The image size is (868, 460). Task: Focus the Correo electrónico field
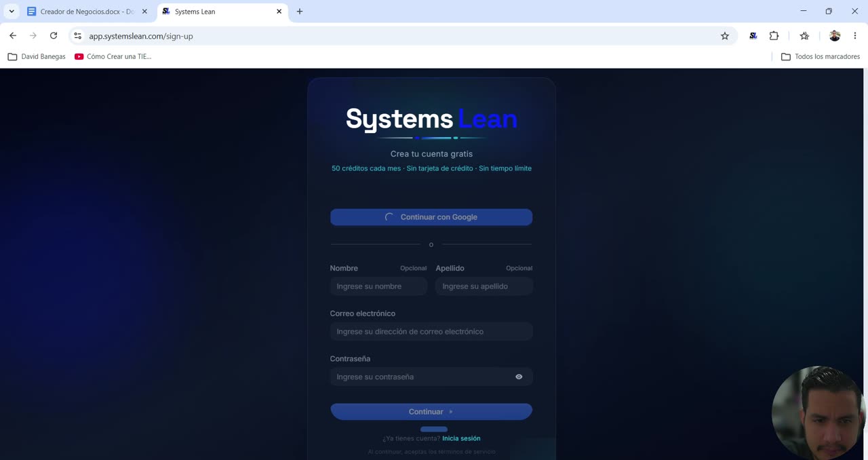tap(431, 332)
